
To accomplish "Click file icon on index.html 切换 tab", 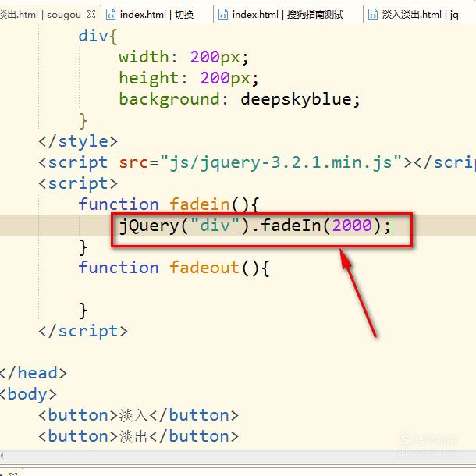I will (x=111, y=14).
